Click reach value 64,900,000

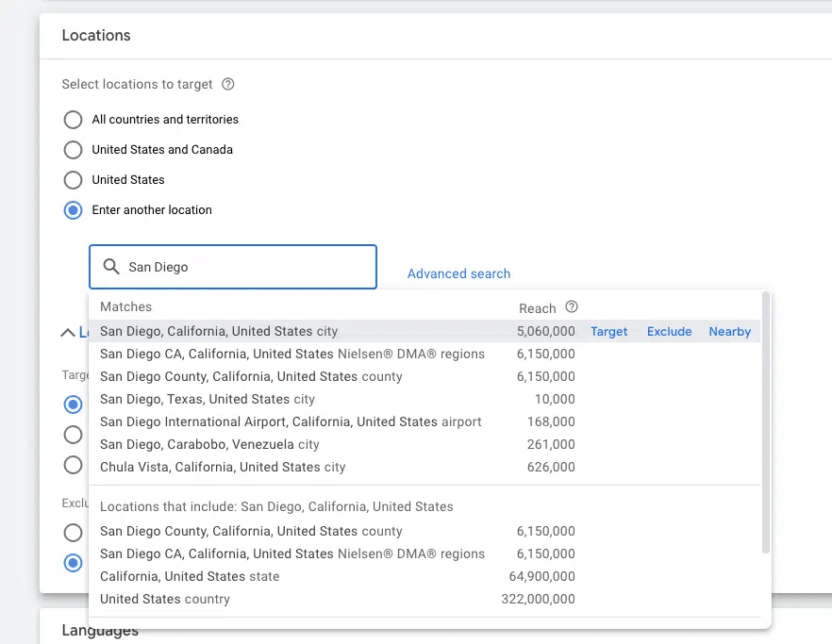click(541, 577)
